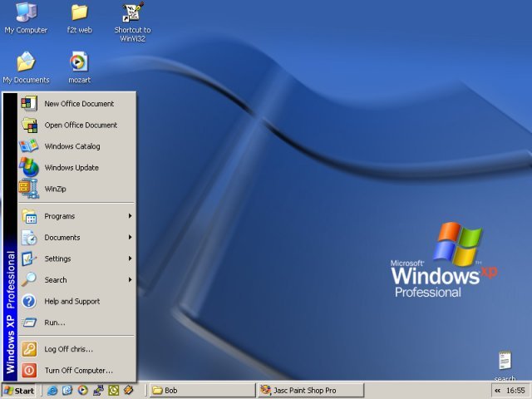Viewport: 532px width, 399px height.
Task: Open the My Computer desktop icon
Action: (x=26, y=17)
